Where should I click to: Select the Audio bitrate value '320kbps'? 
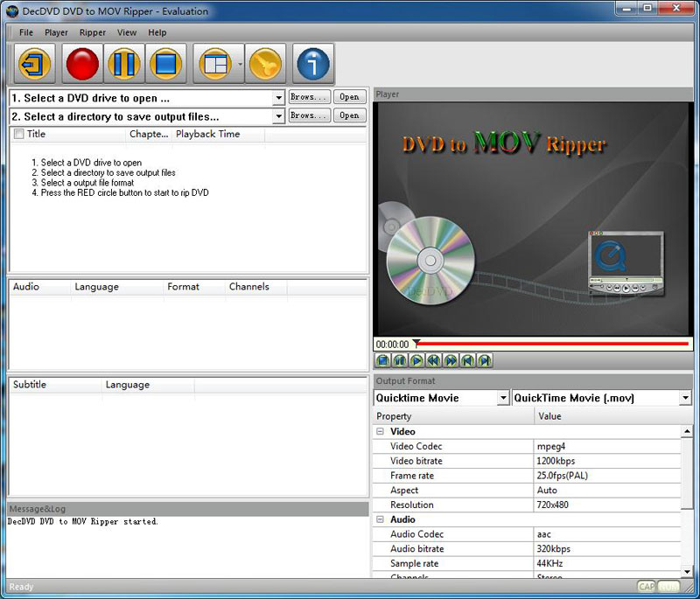(x=607, y=548)
